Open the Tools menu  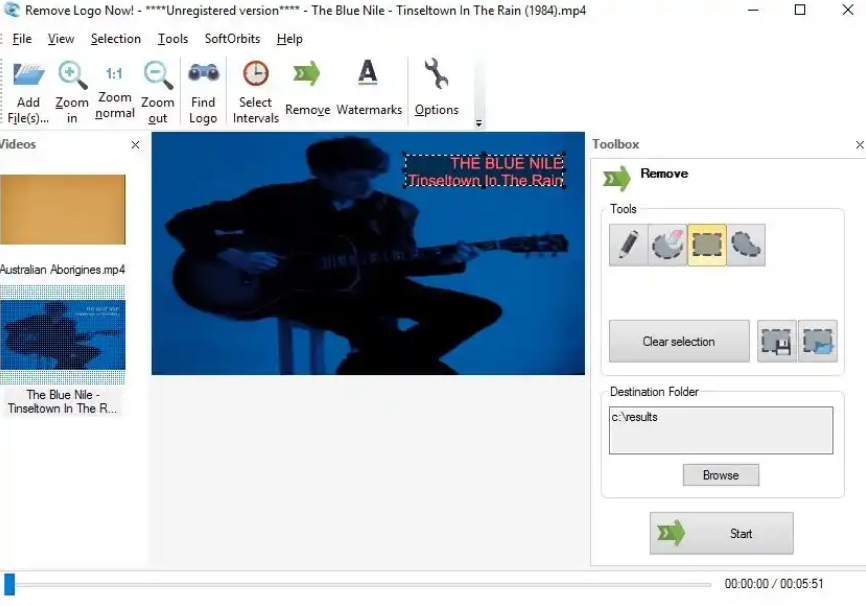(x=173, y=39)
